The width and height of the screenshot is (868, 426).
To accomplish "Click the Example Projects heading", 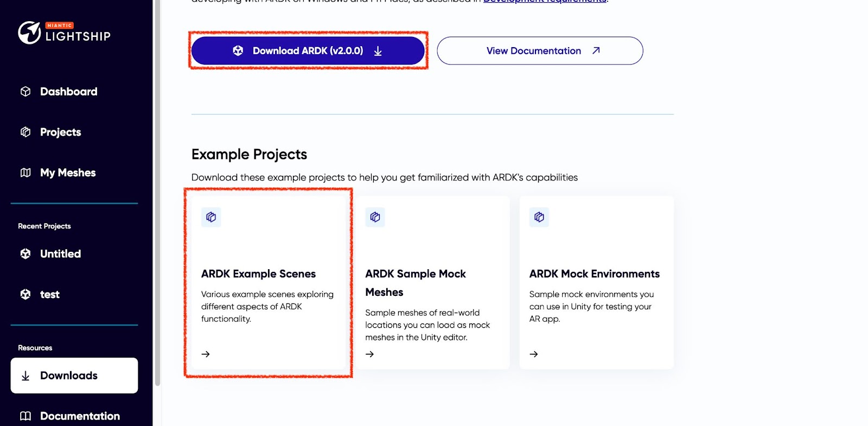I will (x=249, y=154).
